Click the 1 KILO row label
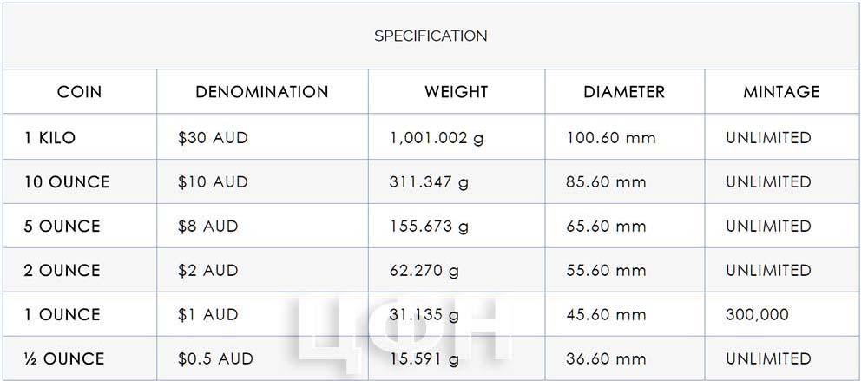 point(49,137)
